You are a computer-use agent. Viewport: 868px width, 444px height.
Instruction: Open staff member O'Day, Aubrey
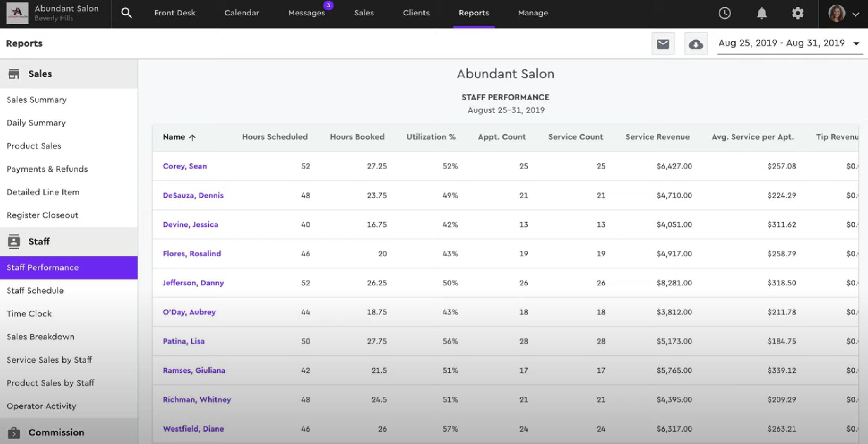click(189, 312)
